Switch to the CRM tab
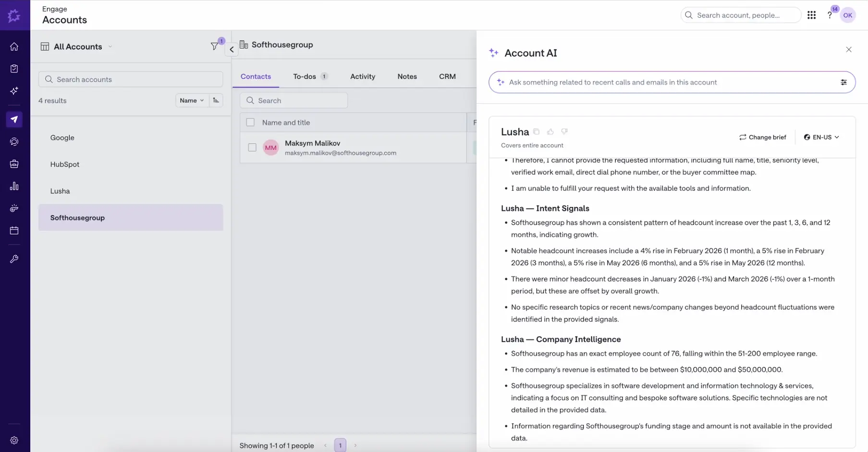Screen dimensions: 868x452 (x=447, y=76)
